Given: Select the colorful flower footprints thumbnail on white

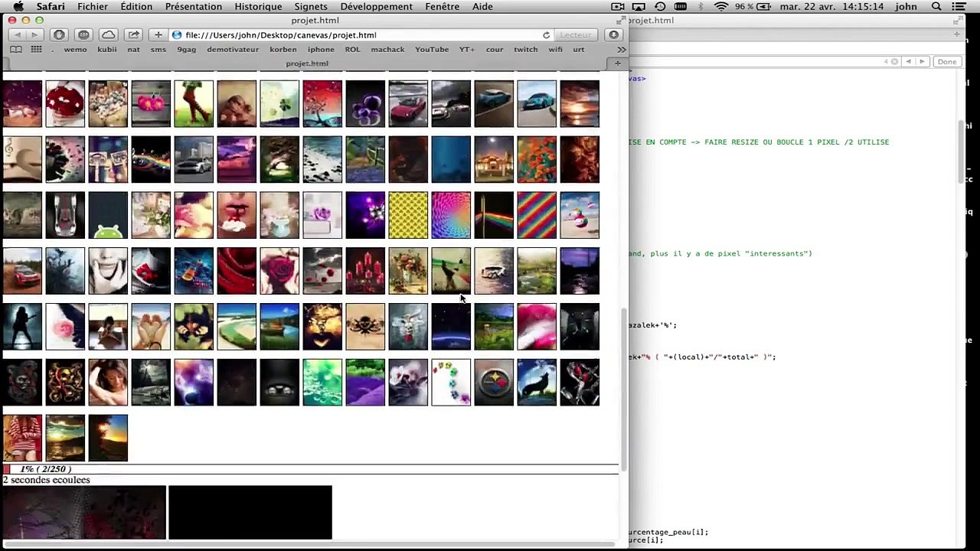Looking at the screenshot, I should pos(451,382).
